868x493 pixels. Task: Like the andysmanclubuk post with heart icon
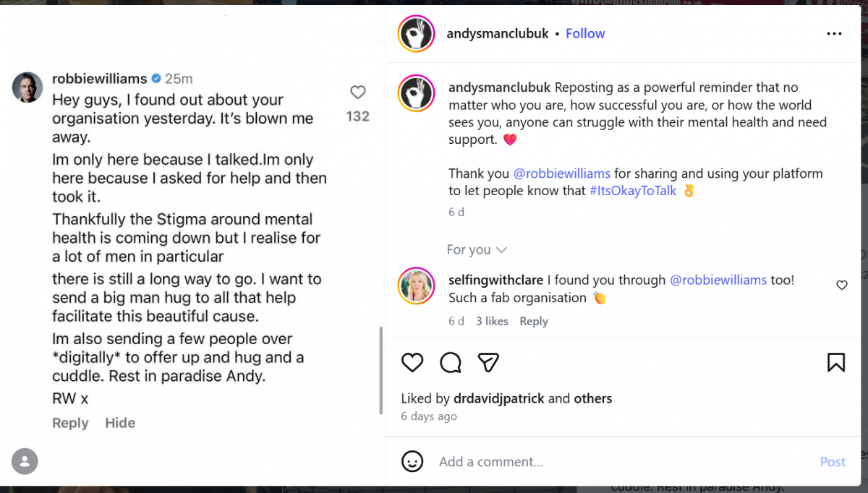[412, 362]
